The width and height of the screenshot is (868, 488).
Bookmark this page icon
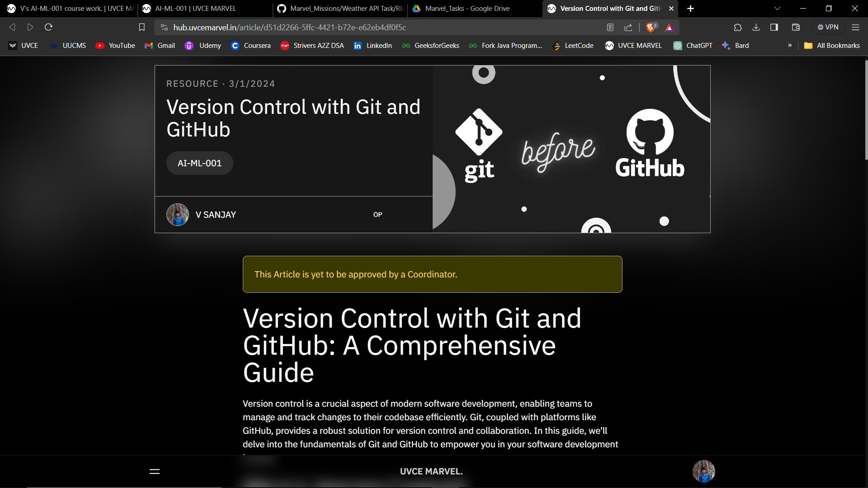coord(142,28)
